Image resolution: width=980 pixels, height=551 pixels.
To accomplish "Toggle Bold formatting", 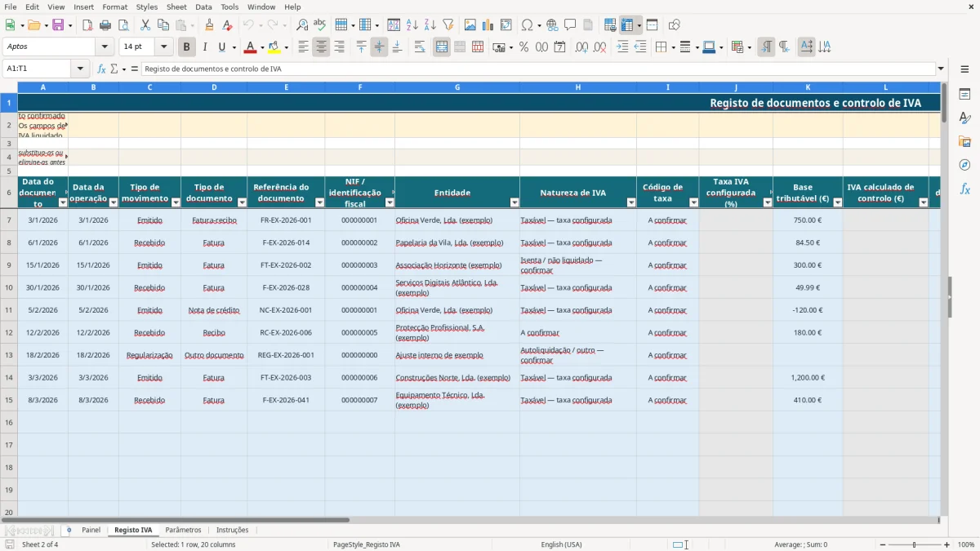I will tap(187, 47).
